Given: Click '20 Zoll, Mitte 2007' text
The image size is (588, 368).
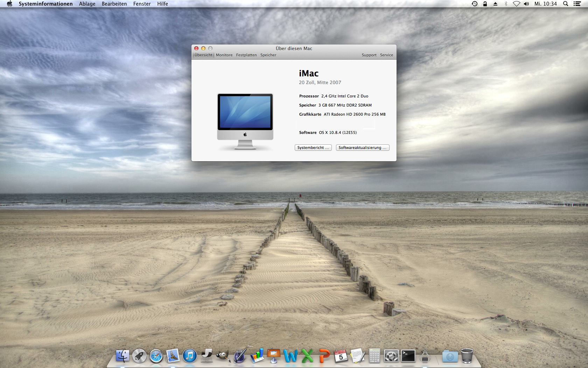Looking at the screenshot, I should tap(320, 82).
